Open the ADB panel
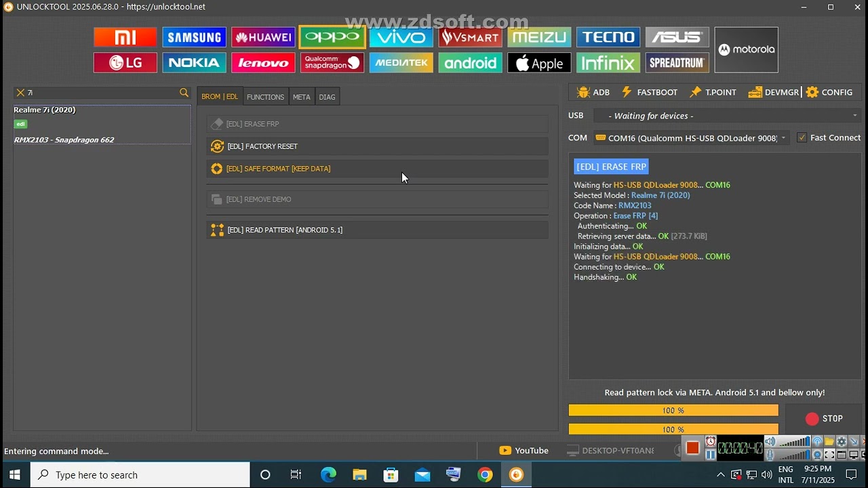 click(593, 92)
